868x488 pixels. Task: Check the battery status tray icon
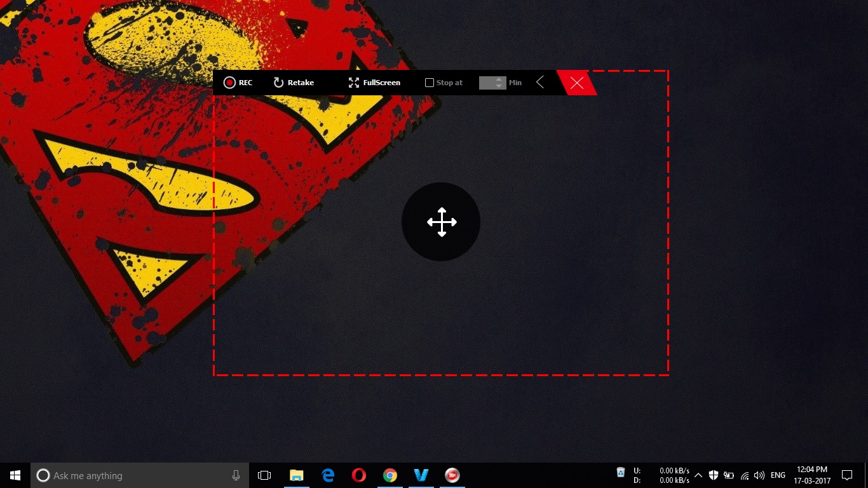[x=729, y=475]
